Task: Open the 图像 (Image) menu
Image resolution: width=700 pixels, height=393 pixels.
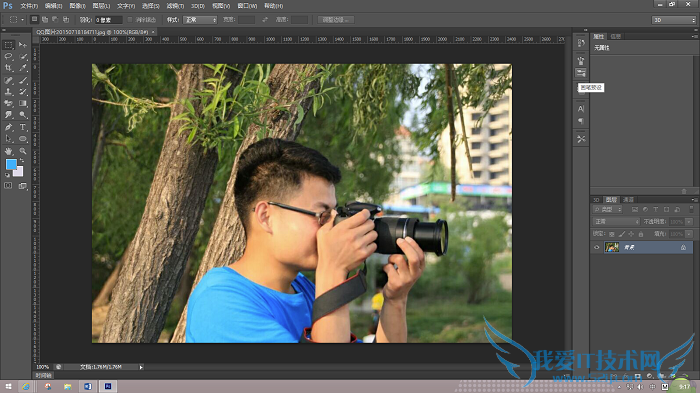Action: click(78, 6)
